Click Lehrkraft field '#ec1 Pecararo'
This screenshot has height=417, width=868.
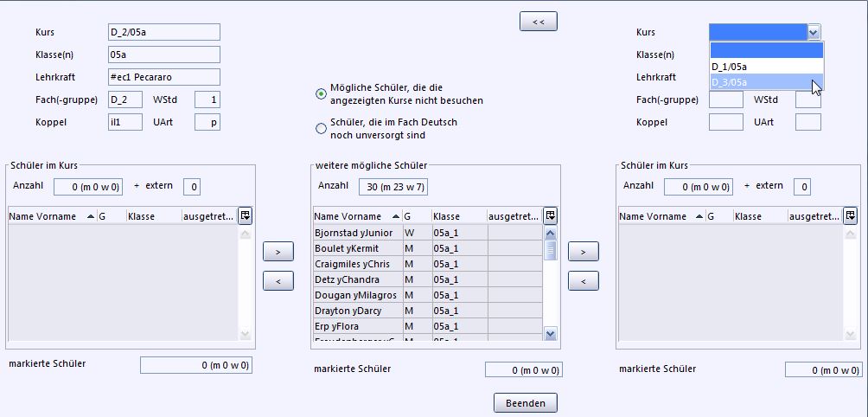164,77
